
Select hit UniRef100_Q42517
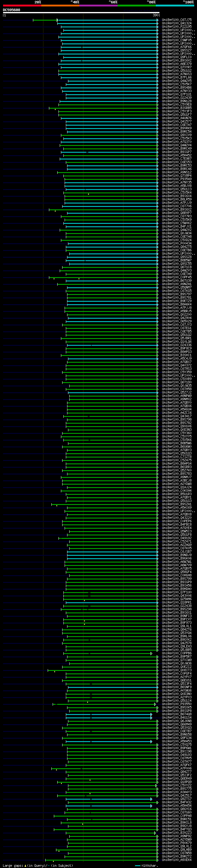(177, 795)
